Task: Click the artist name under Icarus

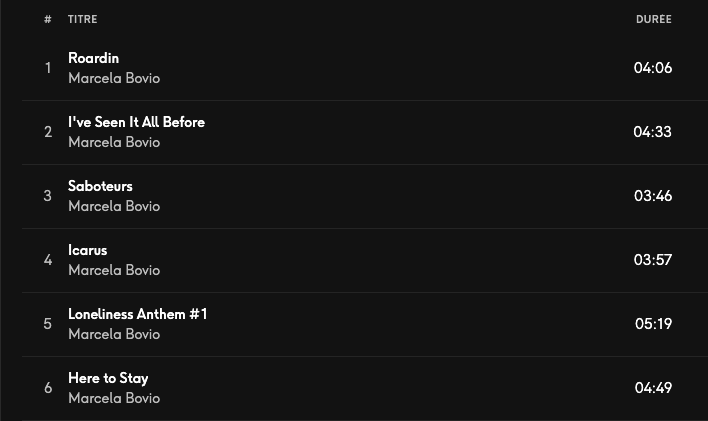Action: point(114,270)
